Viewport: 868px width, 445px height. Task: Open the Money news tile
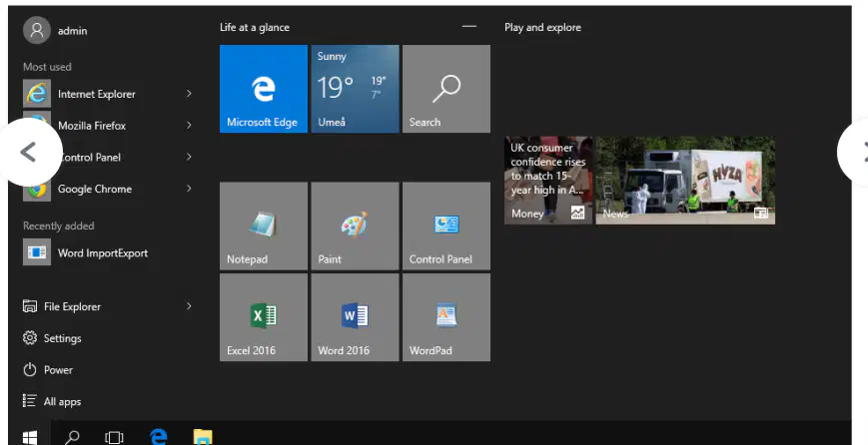pos(548,181)
